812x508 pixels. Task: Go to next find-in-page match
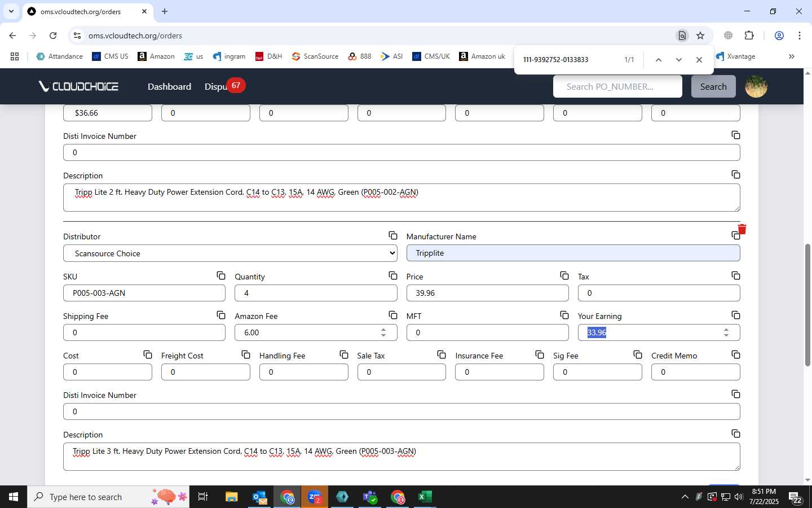pos(679,60)
